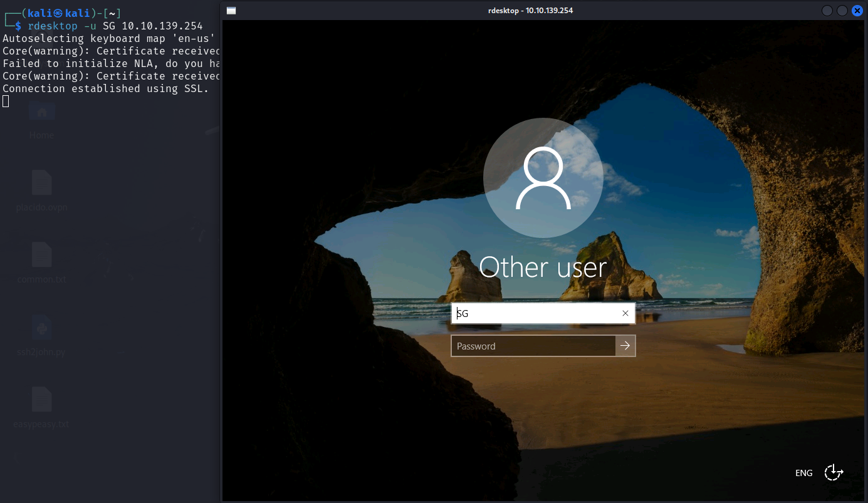Clear the username with the X button
Screen dimensions: 868x503
[625, 313]
